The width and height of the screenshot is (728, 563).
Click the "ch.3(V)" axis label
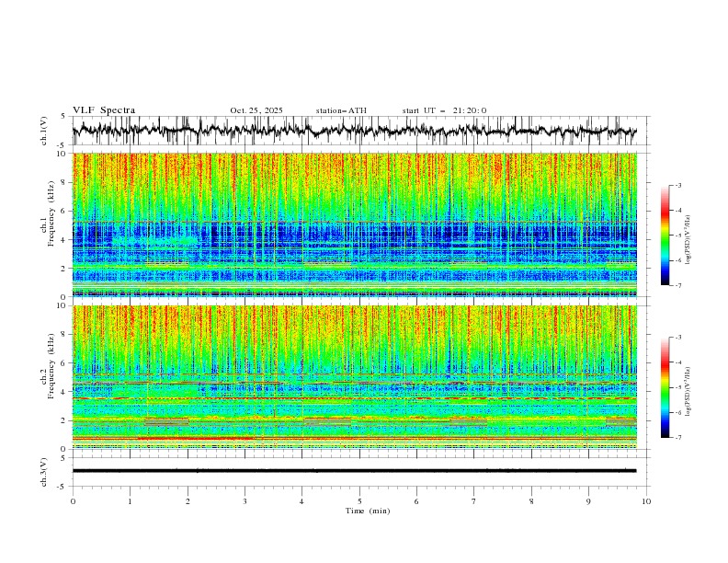pos(44,472)
